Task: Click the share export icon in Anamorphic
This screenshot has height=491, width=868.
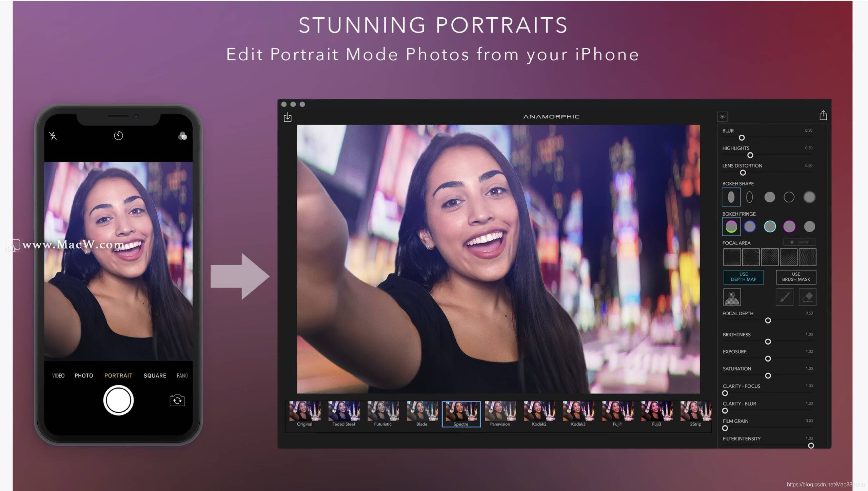Action: point(823,115)
